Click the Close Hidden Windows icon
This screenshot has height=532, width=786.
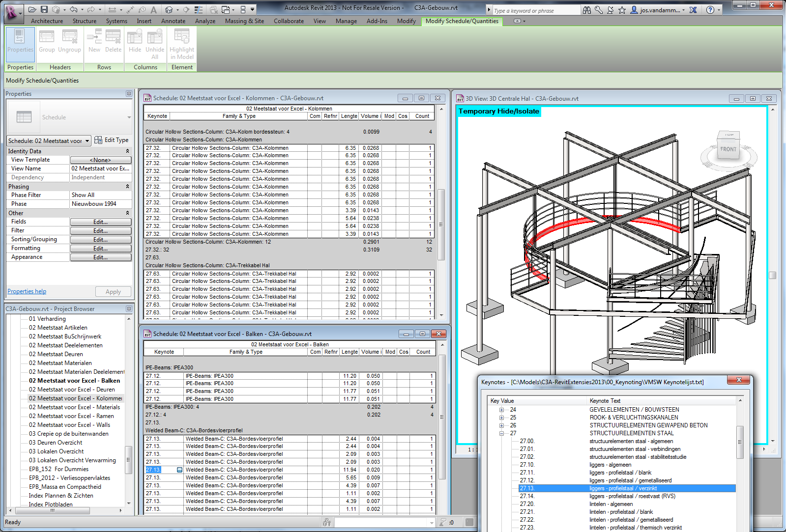coord(214,9)
